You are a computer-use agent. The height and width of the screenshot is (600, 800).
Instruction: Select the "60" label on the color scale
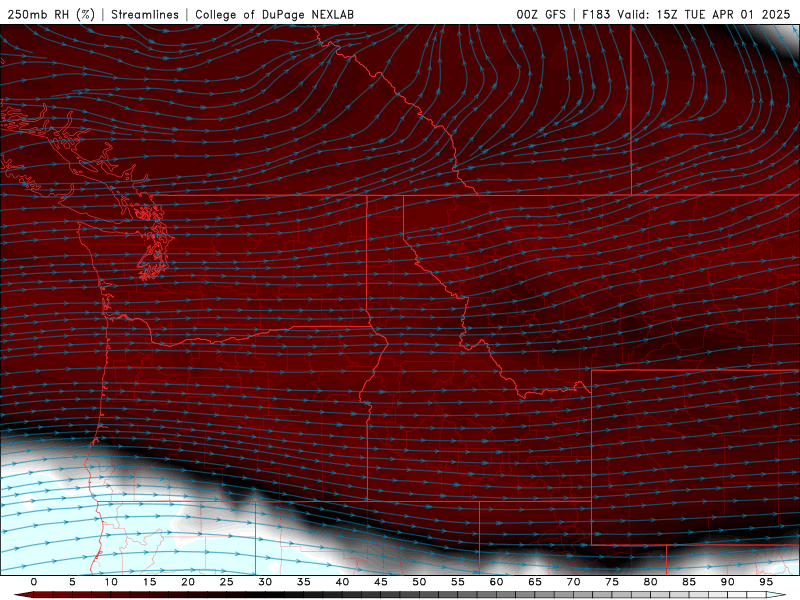(496, 582)
